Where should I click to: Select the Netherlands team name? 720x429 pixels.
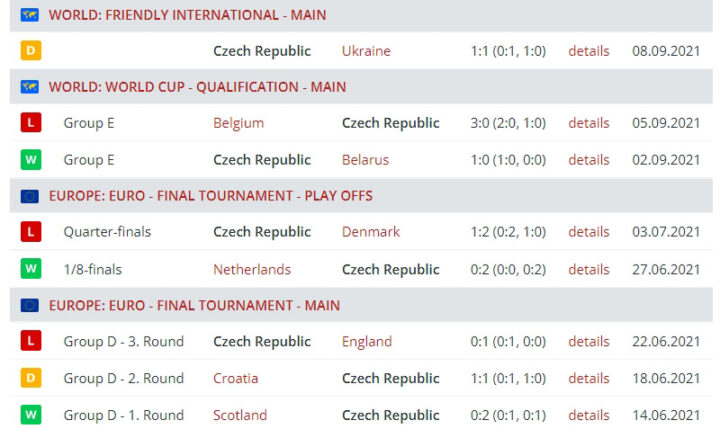(x=252, y=269)
